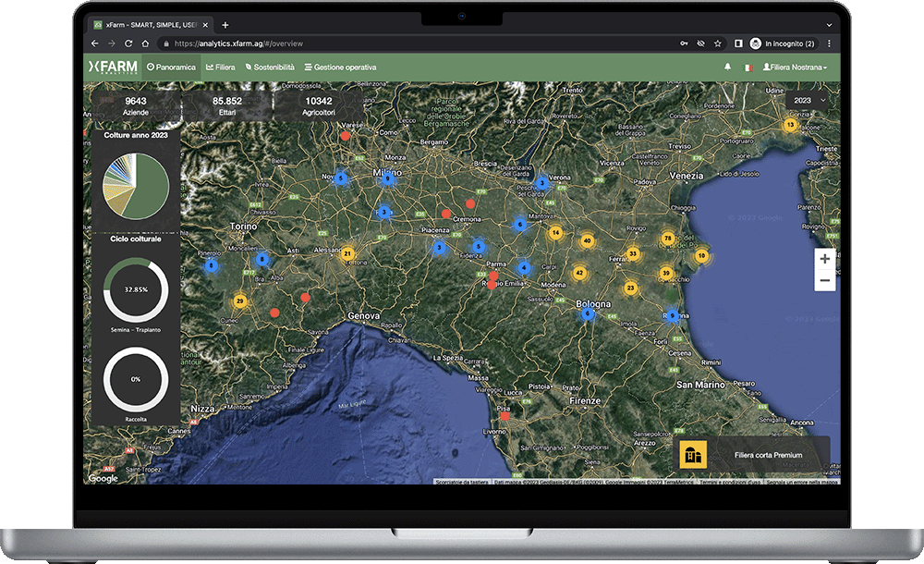Open the 2023 year dropdown
Image resolution: width=924 pixels, height=564 pixels.
coord(809,100)
